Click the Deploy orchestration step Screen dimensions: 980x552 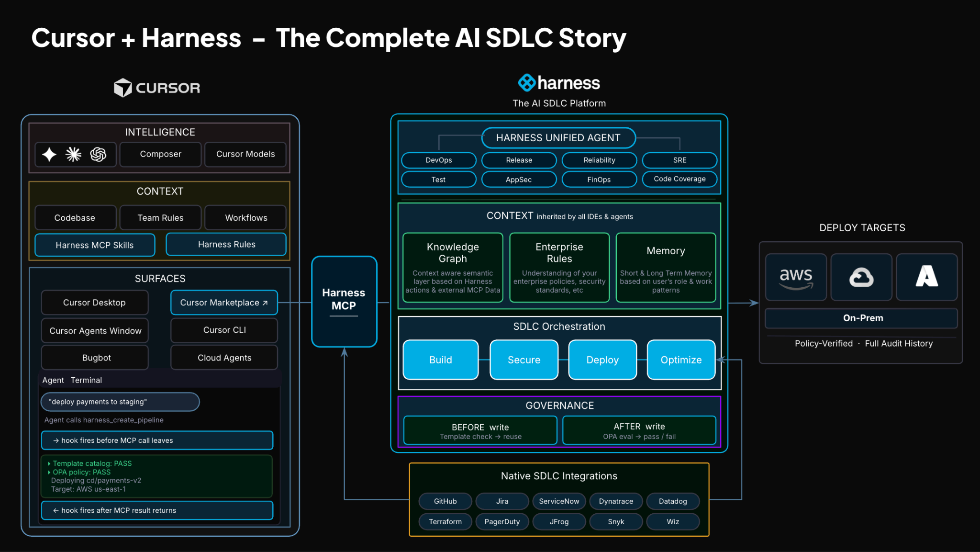click(602, 360)
